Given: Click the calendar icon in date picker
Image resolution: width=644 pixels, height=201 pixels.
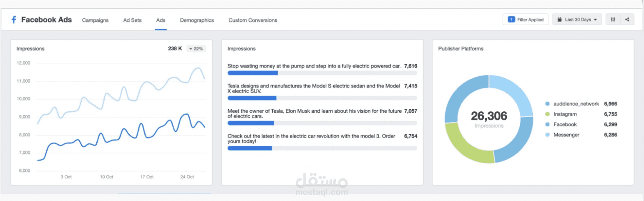Looking at the screenshot, I should pyautogui.click(x=559, y=20).
